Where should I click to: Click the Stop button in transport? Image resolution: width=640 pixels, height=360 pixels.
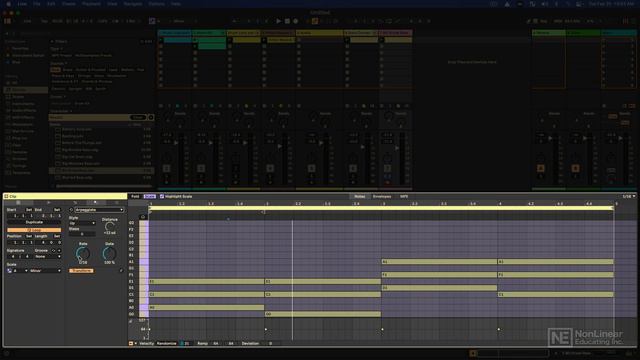click(x=287, y=21)
